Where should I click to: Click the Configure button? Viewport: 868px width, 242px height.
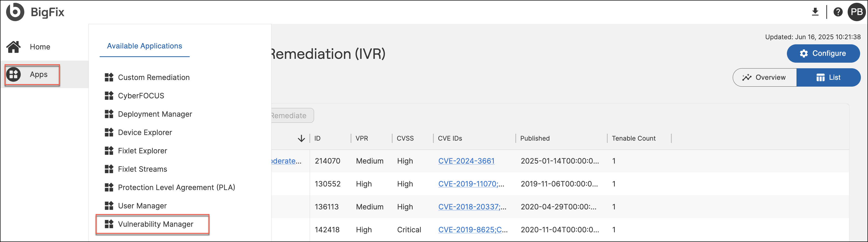click(823, 53)
